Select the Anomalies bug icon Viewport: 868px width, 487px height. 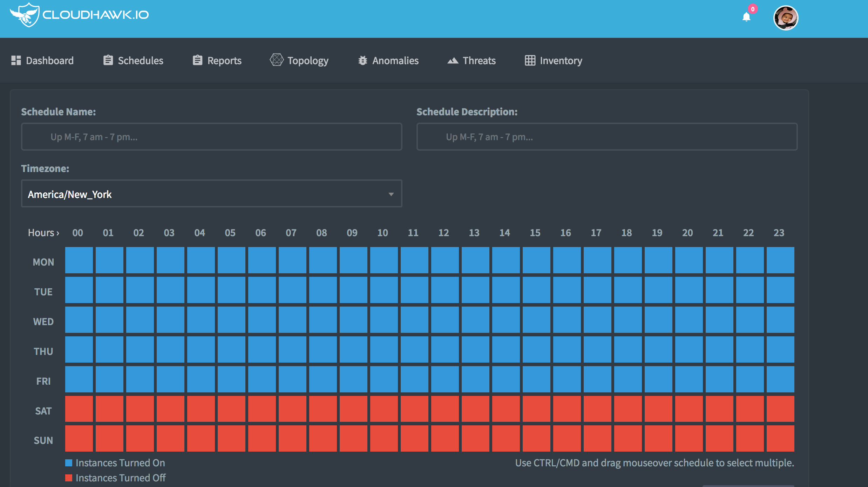[x=362, y=60]
